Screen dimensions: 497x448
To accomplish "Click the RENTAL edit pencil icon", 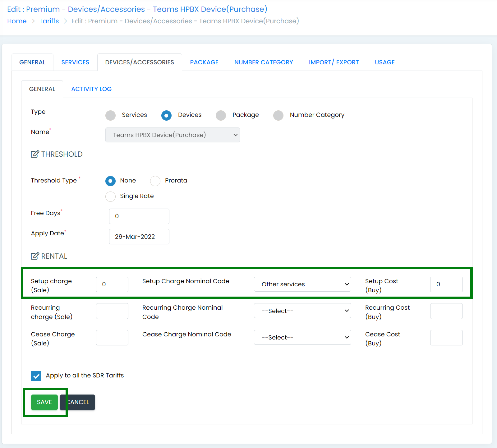I will 35,256.
